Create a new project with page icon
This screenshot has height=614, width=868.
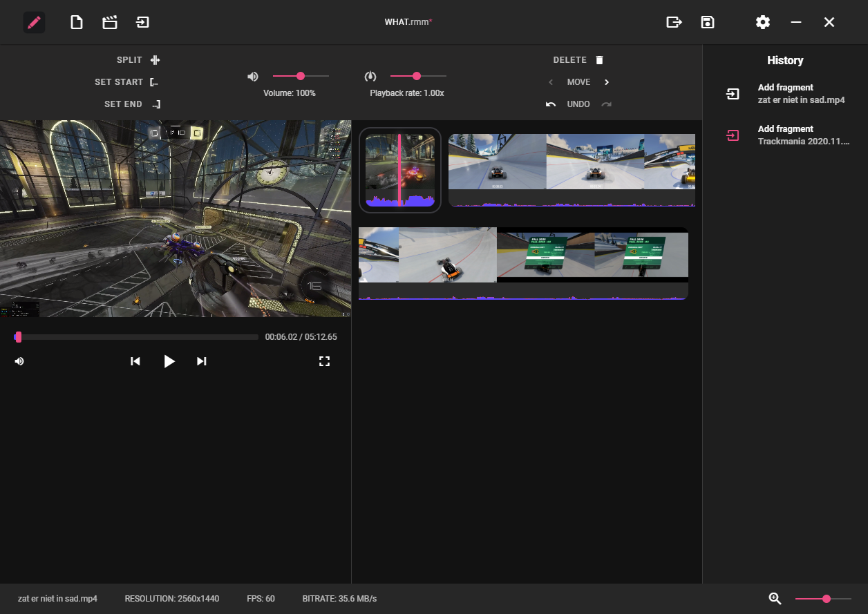pos(77,22)
